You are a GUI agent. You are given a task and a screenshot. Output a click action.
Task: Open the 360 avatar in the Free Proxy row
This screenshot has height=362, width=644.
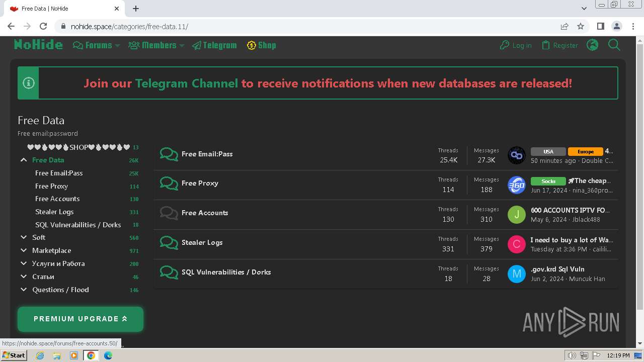click(x=517, y=185)
